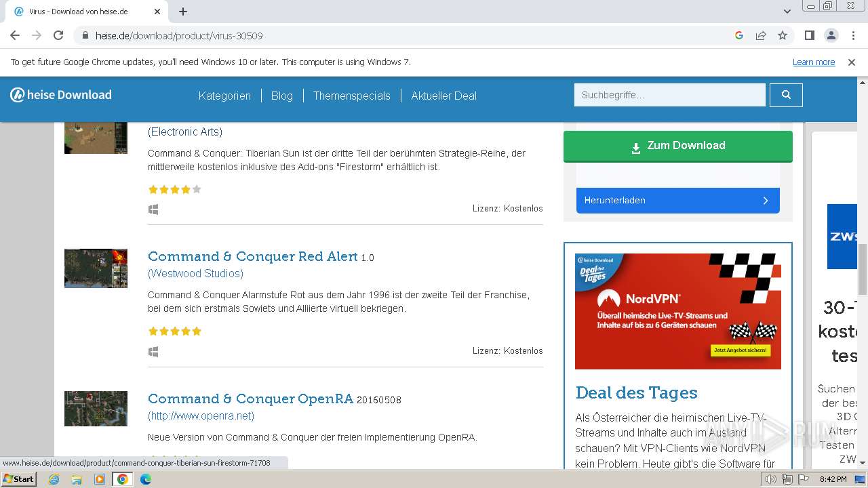This screenshot has width=868, height=488.
Task: Focus the Suchbegriffe search field
Action: point(670,95)
